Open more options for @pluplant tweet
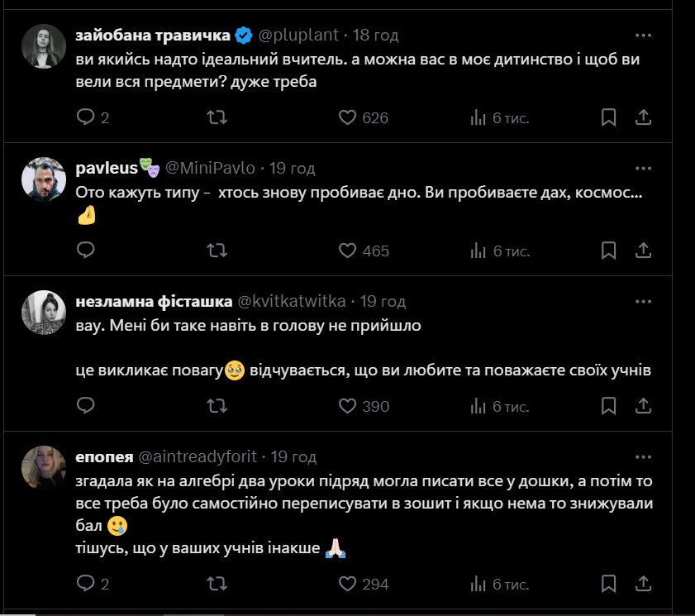 644,35
